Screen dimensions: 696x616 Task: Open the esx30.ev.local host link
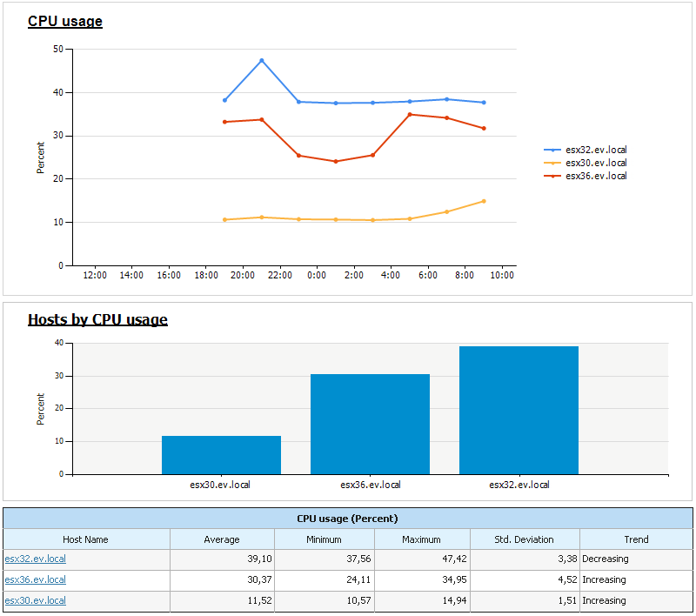pyautogui.click(x=35, y=600)
